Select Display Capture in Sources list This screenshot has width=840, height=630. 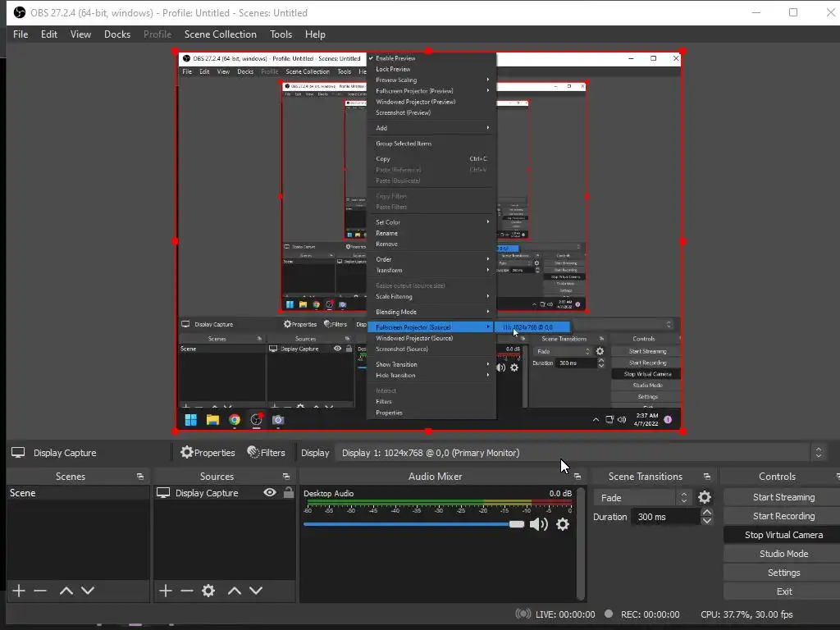[x=207, y=493]
